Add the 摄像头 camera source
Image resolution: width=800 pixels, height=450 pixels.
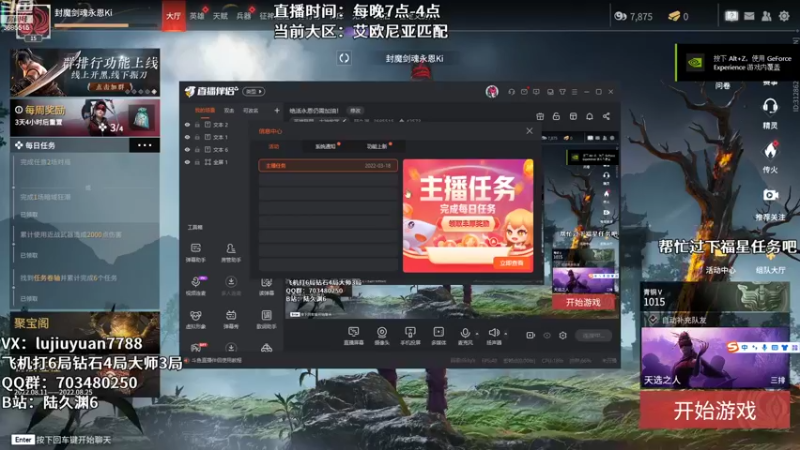click(x=382, y=336)
